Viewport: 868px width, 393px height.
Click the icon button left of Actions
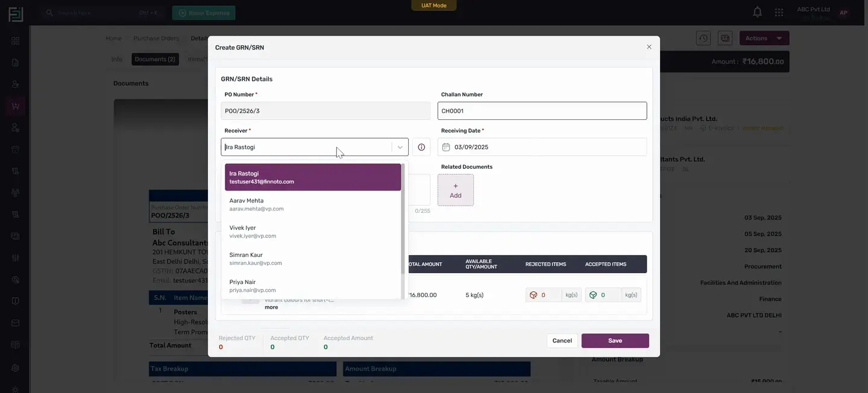click(725, 38)
